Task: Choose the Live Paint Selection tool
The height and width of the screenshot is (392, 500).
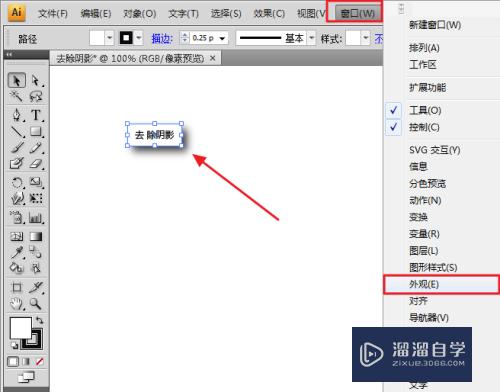Action: point(36,268)
